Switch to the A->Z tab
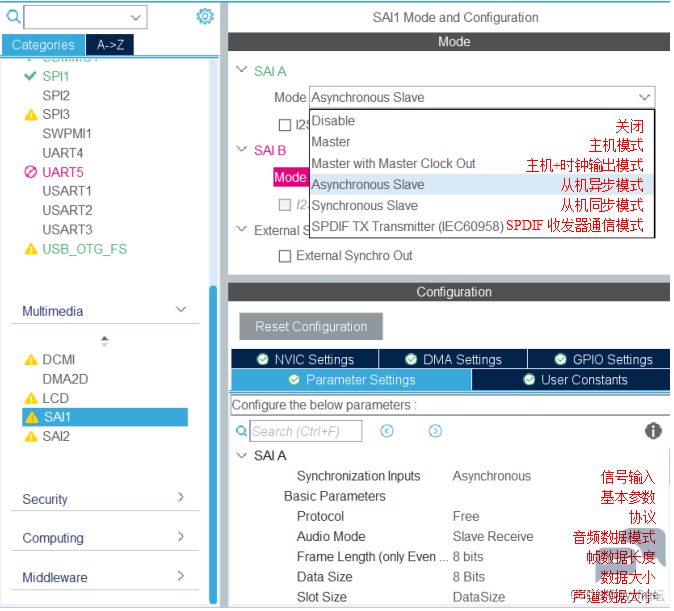The image size is (674, 611). point(110,45)
